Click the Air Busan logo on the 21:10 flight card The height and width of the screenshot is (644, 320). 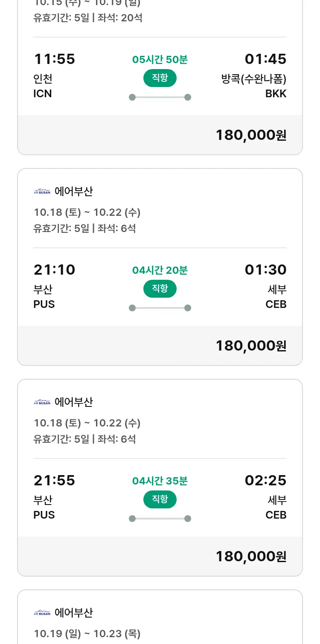click(42, 192)
